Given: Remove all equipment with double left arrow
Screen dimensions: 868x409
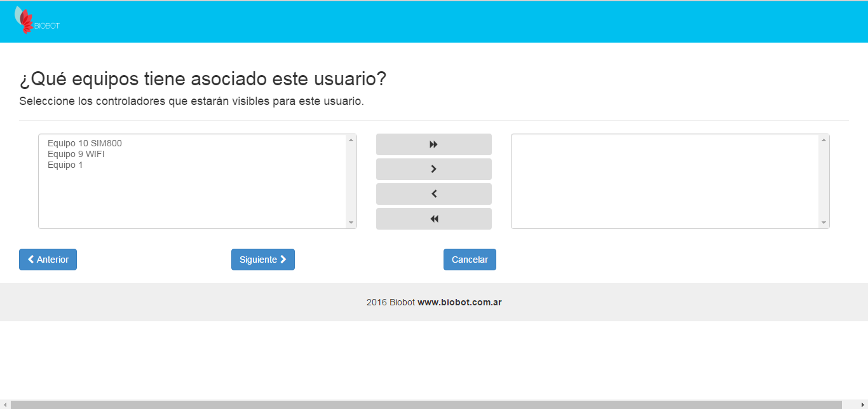Looking at the screenshot, I should 433,219.
